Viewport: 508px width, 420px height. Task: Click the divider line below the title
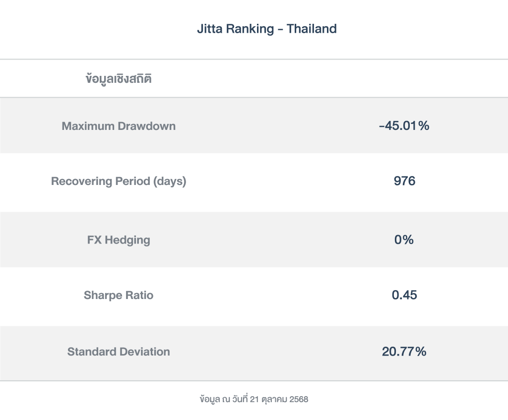tap(254, 60)
